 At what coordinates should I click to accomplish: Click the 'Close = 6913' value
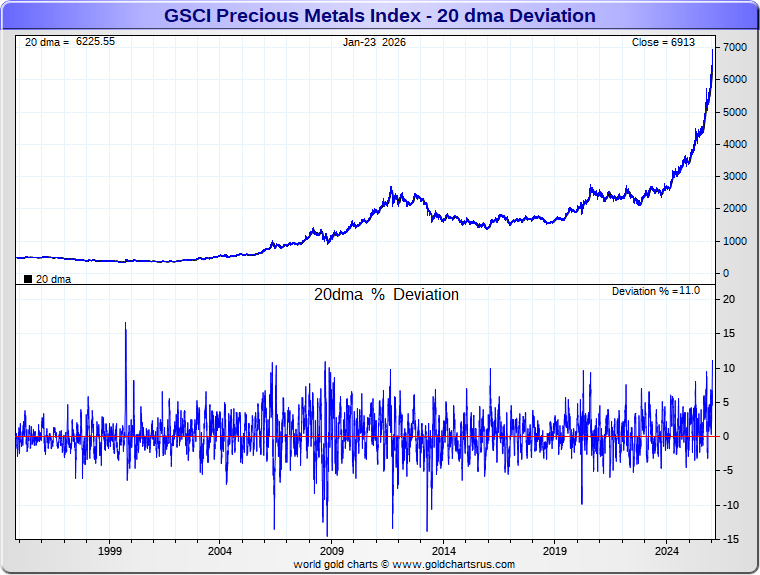[x=663, y=42]
